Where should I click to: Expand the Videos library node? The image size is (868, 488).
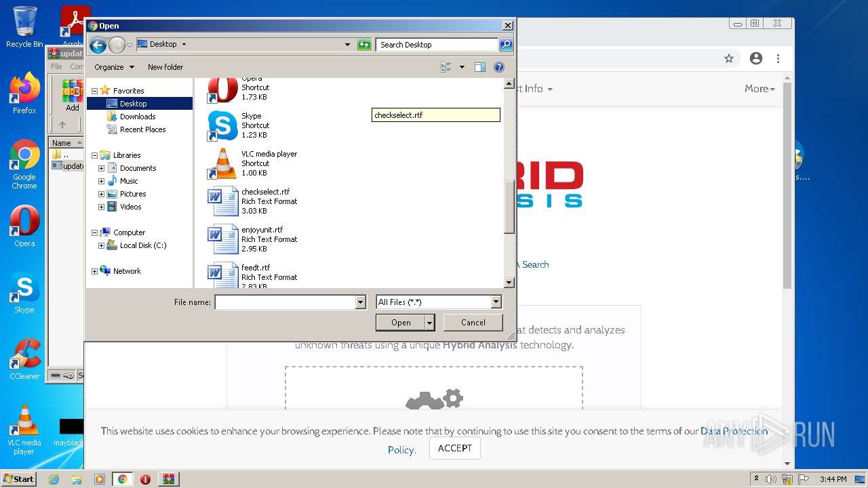click(102, 207)
